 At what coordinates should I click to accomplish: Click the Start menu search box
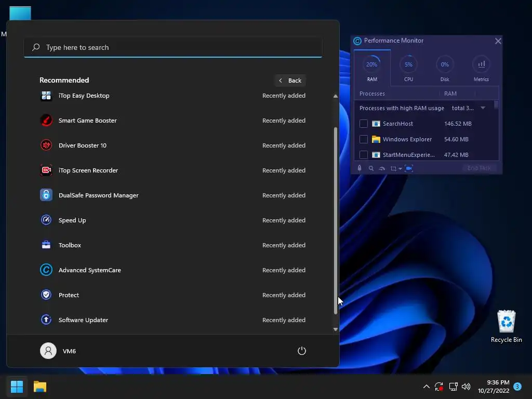click(x=173, y=47)
